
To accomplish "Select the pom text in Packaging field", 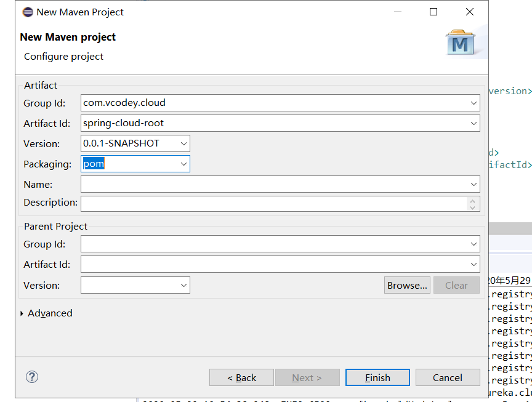I will 93,163.
